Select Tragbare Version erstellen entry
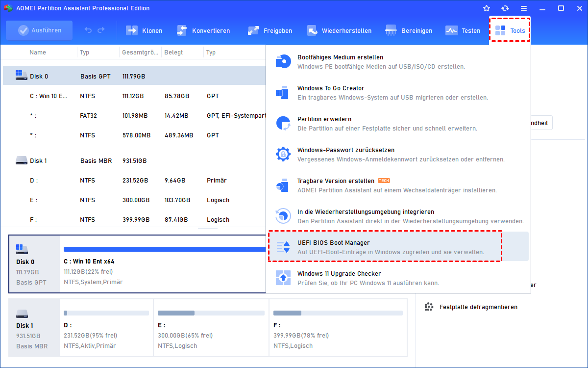 click(x=398, y=185)
